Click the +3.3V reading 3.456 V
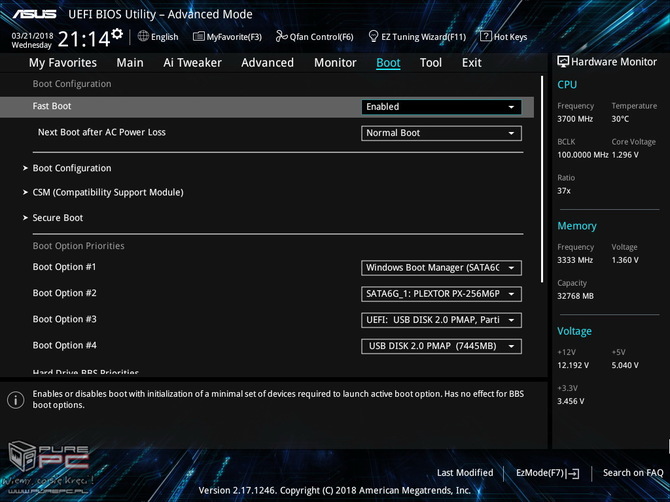Viewport: 670px width, 502px height. [571, 401]
